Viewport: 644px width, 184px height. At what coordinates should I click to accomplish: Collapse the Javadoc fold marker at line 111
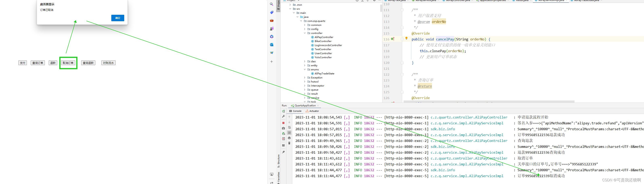tap(402, 10)
